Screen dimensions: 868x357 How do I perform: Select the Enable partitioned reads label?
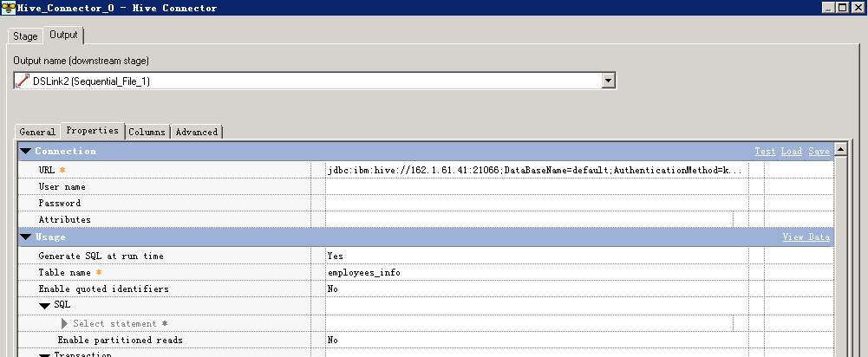(121, 340)
